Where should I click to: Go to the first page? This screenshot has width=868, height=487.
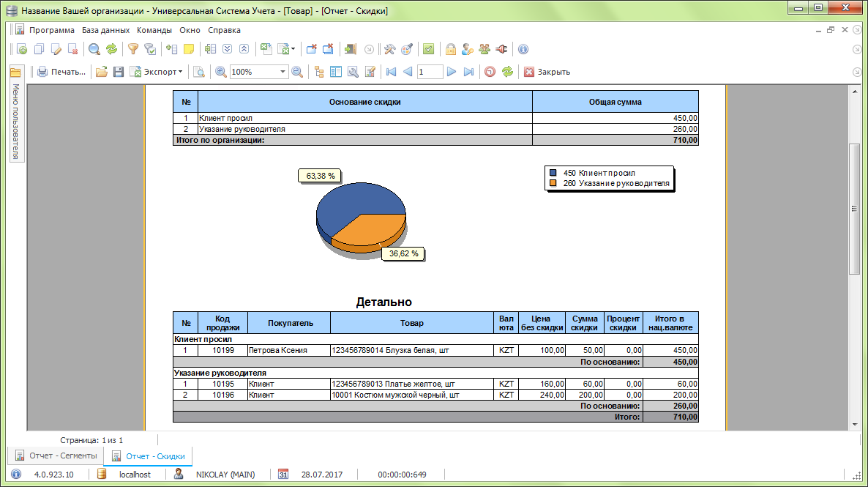click(x=391, y=72)
